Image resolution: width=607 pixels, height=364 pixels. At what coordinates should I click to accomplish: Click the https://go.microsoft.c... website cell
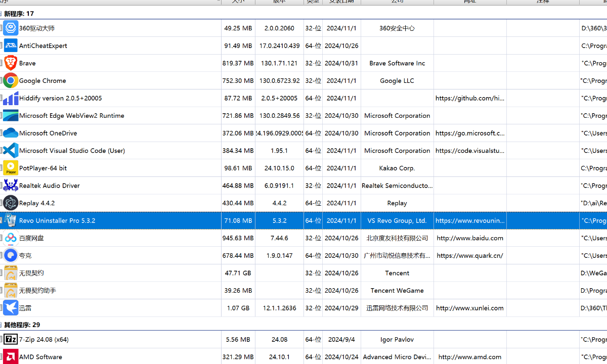coord(470,133)
